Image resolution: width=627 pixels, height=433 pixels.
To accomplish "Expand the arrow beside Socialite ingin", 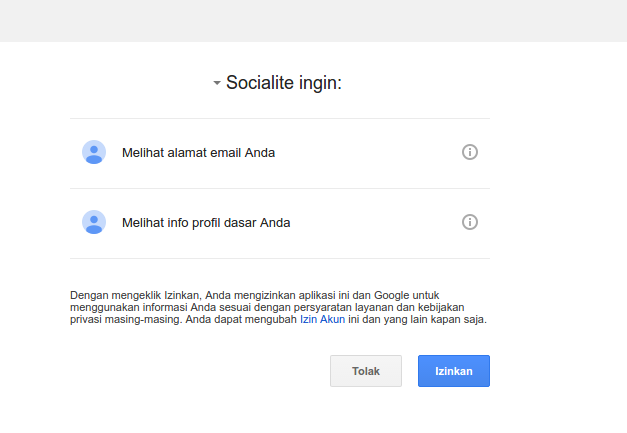I will pos(217,84).
